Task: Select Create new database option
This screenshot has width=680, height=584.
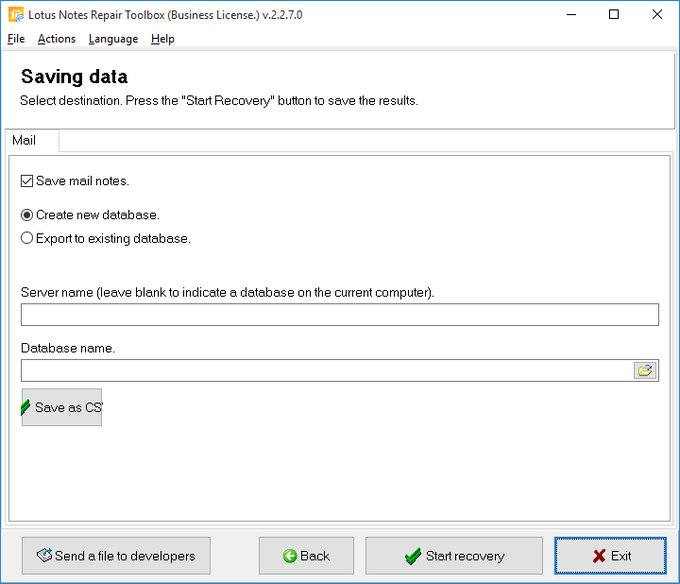Action: click(x=27, y=215)
